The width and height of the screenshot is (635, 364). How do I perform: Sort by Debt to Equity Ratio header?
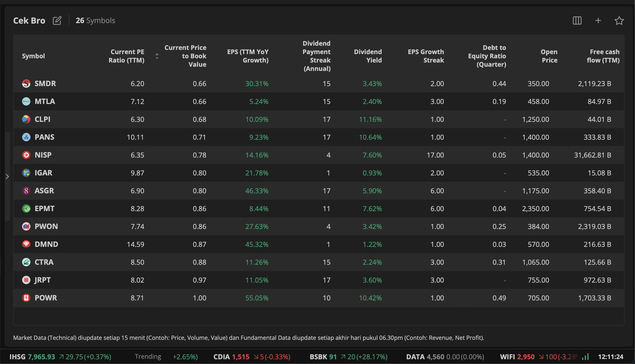coord(487,56)
